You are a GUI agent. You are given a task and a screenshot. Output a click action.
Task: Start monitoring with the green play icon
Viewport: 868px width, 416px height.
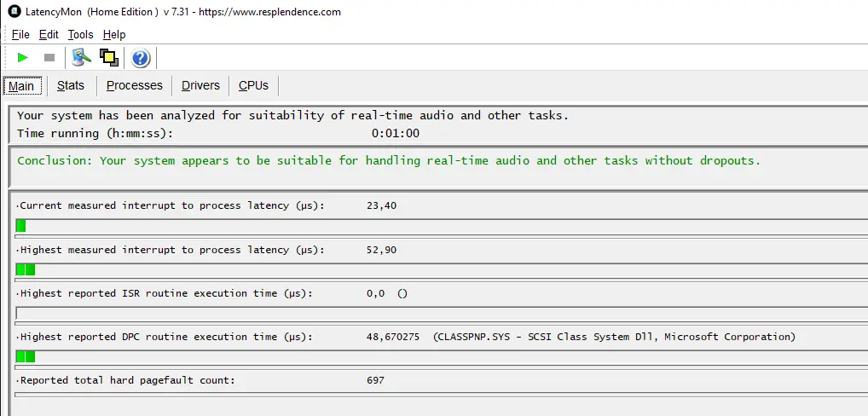click(x=23, y=57)
